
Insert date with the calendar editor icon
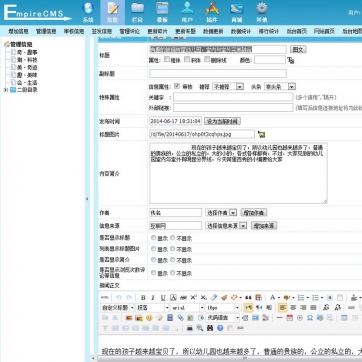[x=290, y=318]
